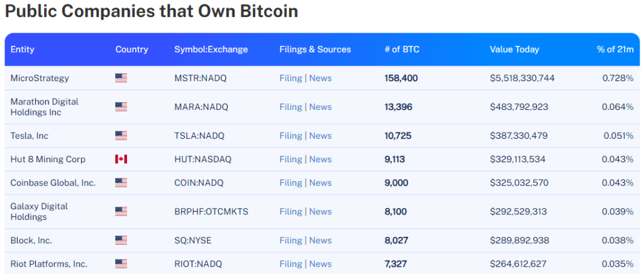This screenshot has height=274, width=644.
Task: Open the Filing link for MicroStrategy
Action: pyautogui.click(x=291, y=79)
